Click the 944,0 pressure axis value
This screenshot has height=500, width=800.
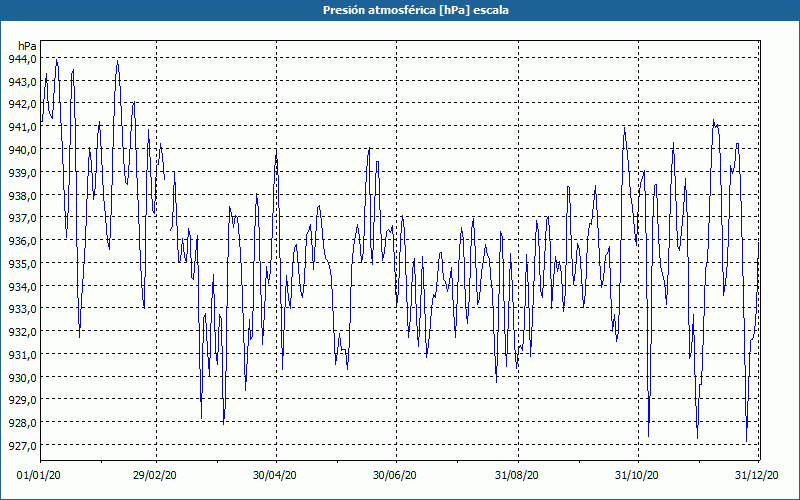(x=22, y=59)
